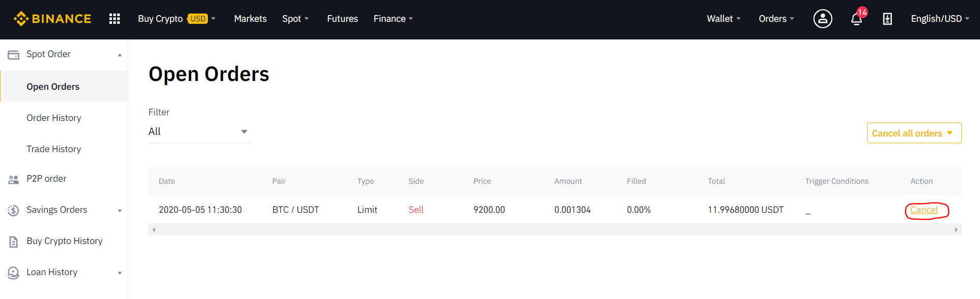Switch to the Trade History page
The width and height of the screenshot is (980, 299).
54,148
